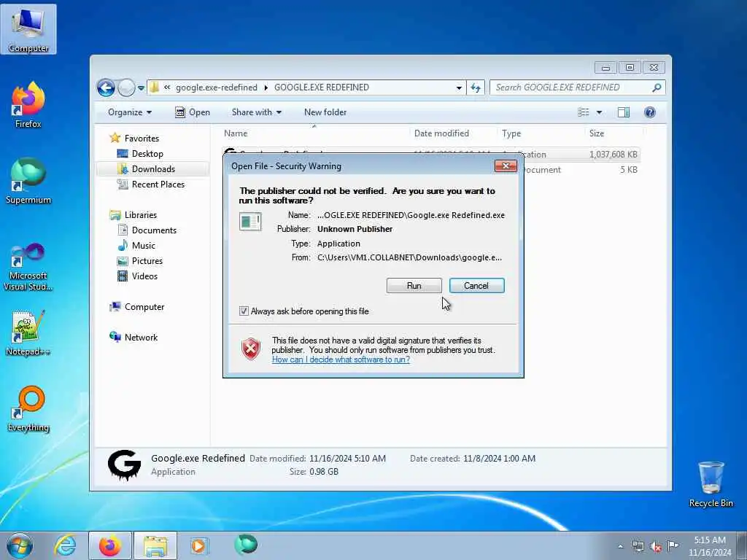This screenshot has height=560, width=747.
Task: Open the network tray icon
Action: (638, 546)
